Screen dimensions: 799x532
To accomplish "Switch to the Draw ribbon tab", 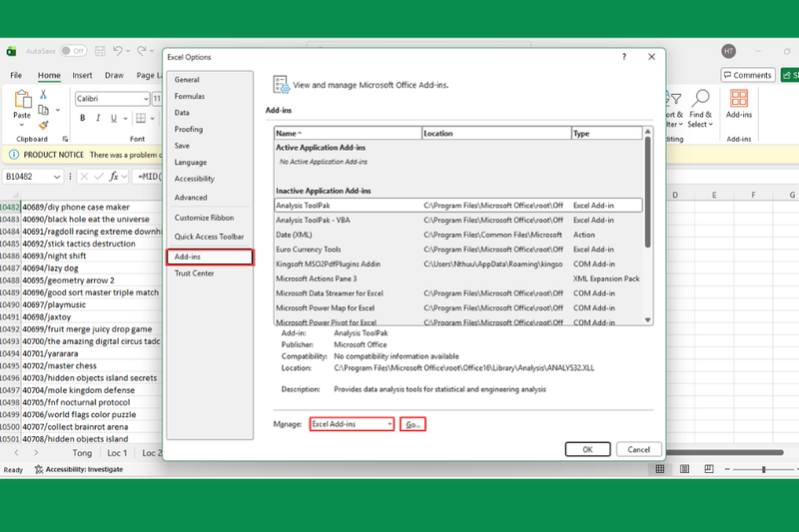I will [x=114, y=75].
